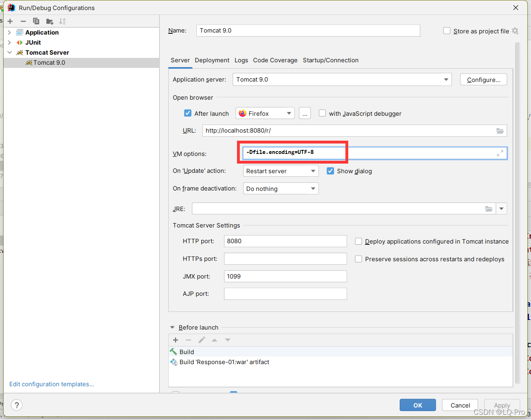
Task: Enable Preserve sessions across restarts and redeploys
Action: point(358,259)
